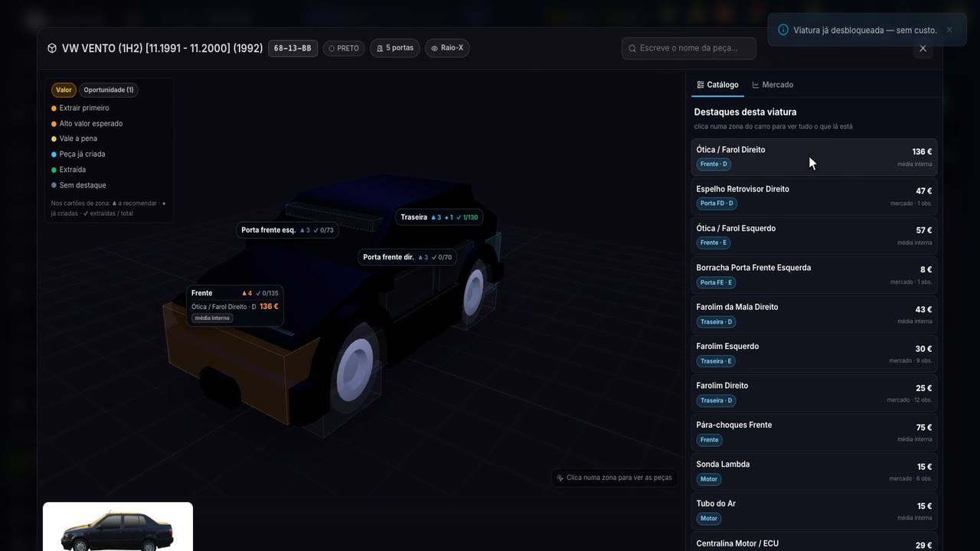This screenshot has height=551, width=980.
Task: Click the Mercado tab chart icon
Action: [x=756, y=85]
